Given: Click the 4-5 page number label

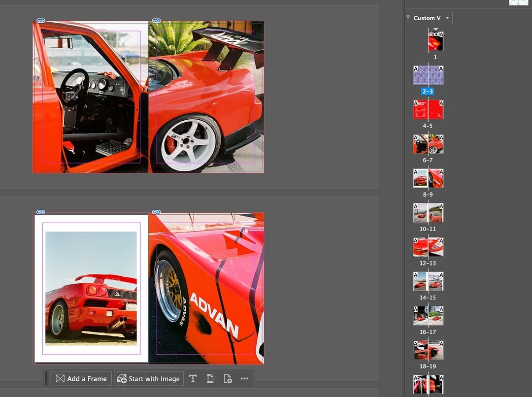Looking at the screenshot, I should coord(428,126).
